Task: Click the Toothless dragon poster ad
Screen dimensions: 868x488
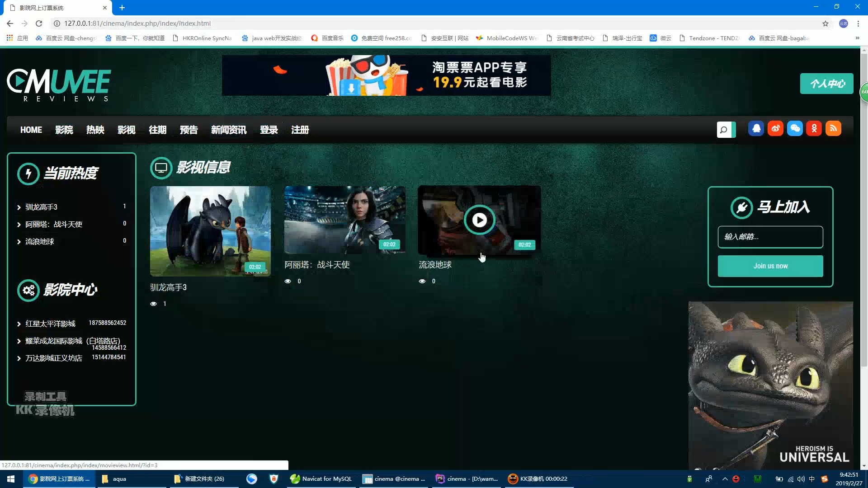Action: tap(770, 385)
